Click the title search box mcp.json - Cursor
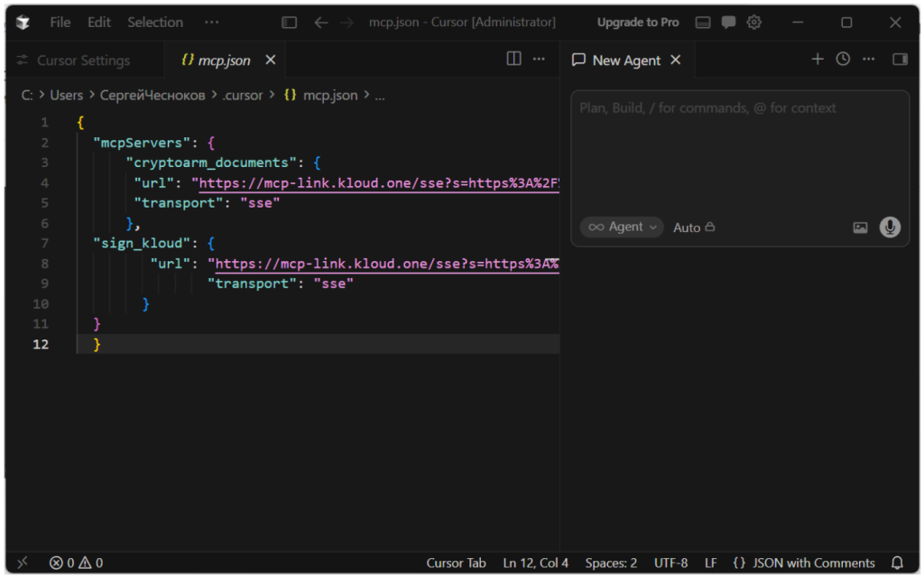Screen dimensions: 924x577 (462, 23)
